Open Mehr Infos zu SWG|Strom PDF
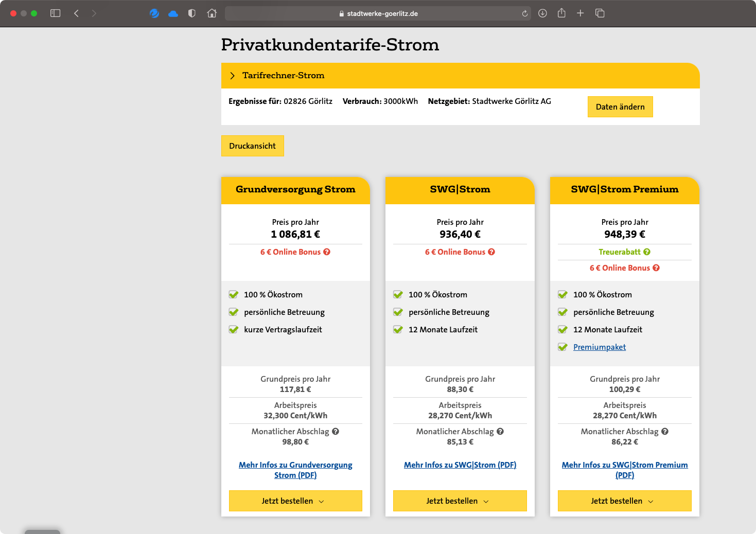The image size is (756, 534). (x=460, y=465)
